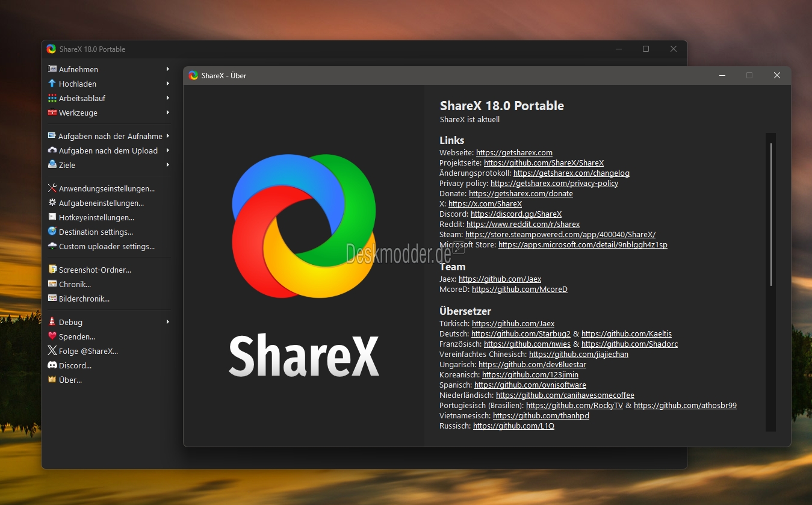Open the github.com/Starbug2 translator link

(x=521, y=334)
